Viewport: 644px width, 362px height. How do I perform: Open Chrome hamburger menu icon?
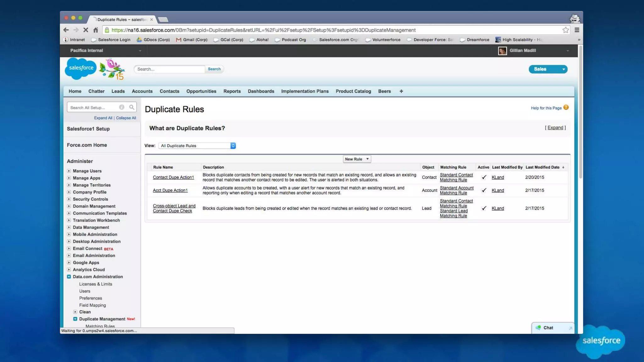coord(577,30)
